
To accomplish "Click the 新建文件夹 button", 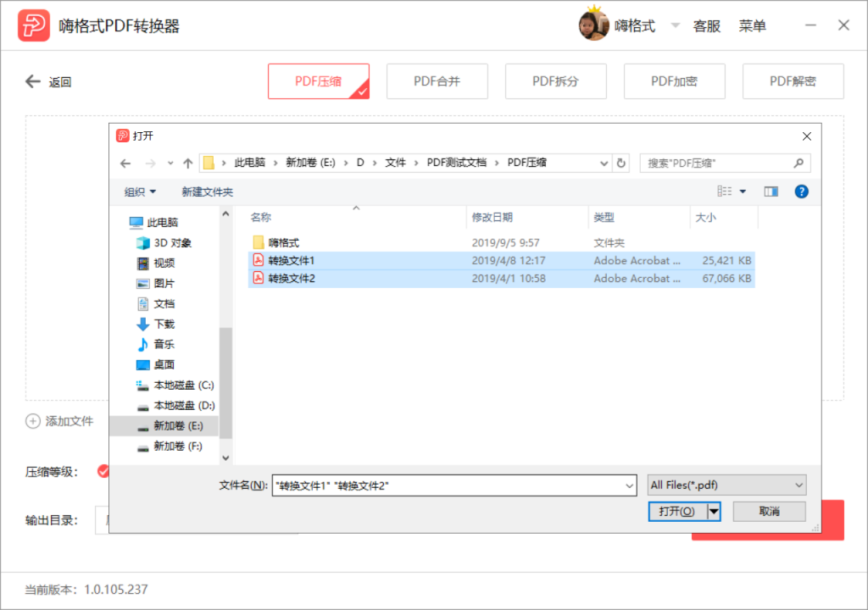I will point(207,192).
